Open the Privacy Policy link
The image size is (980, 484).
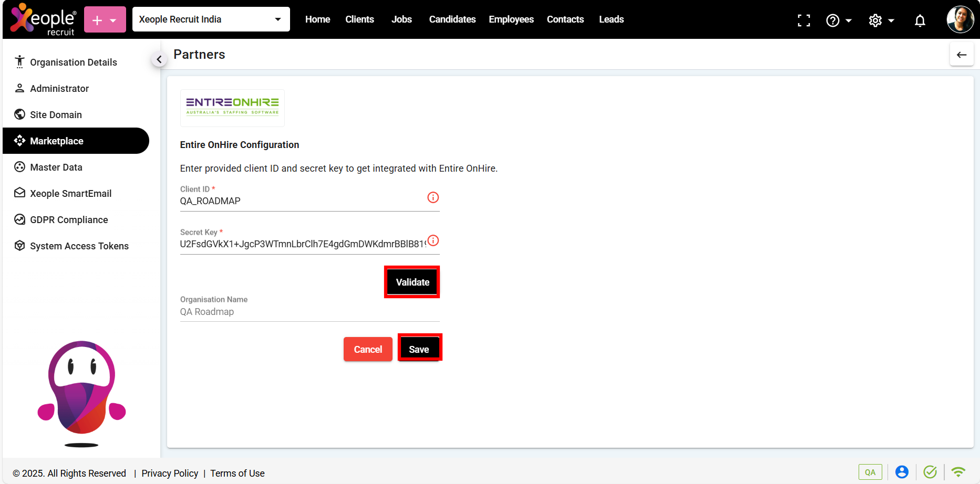(x=170, y=474)
